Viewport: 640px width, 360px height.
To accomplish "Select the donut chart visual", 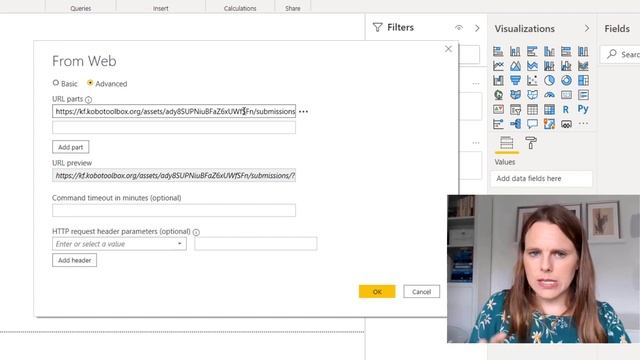I will [x=566, y=80].
